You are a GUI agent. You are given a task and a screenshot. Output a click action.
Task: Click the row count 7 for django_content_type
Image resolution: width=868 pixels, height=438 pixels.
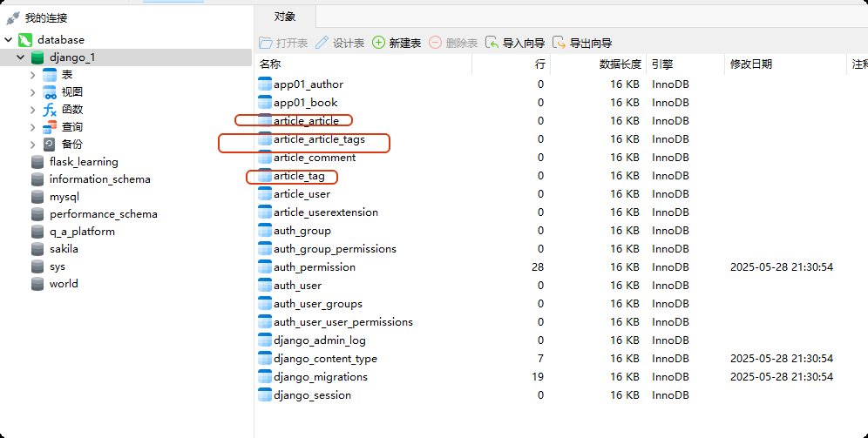pyautogui.click(x=540, y=359)
